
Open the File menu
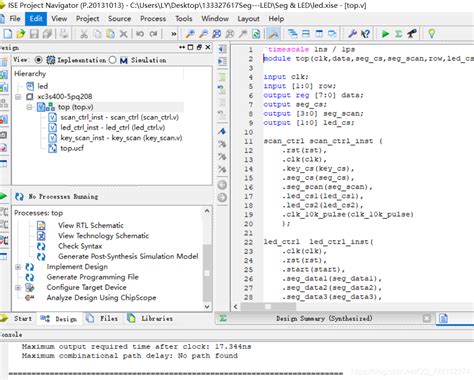point(15,19)
